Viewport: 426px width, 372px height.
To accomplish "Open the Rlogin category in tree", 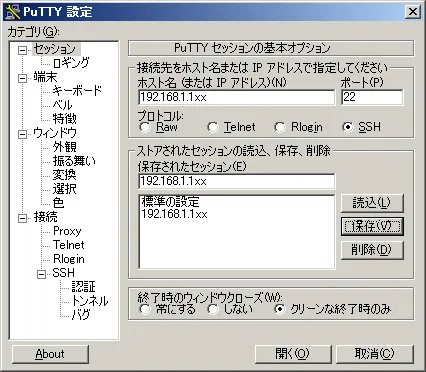I will (69, 259).
